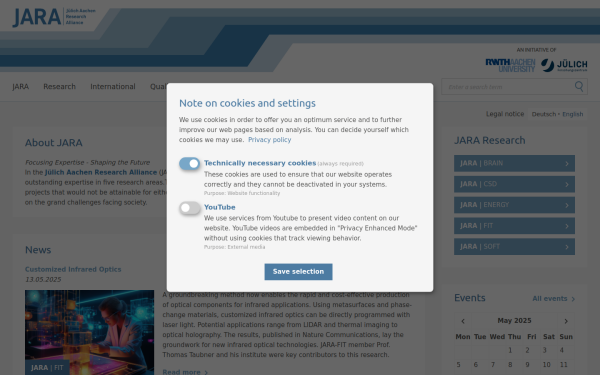Select May 3 in the calendar
600x375 pixels.
click(545, 350)
